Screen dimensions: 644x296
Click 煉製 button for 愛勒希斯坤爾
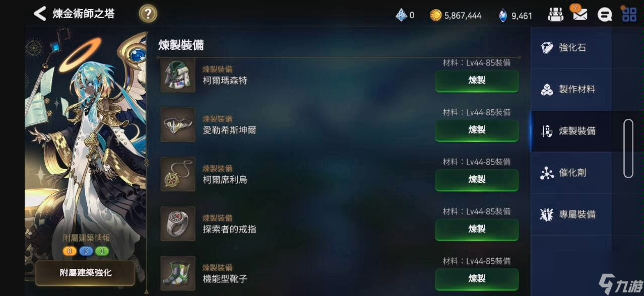point(477,130)
